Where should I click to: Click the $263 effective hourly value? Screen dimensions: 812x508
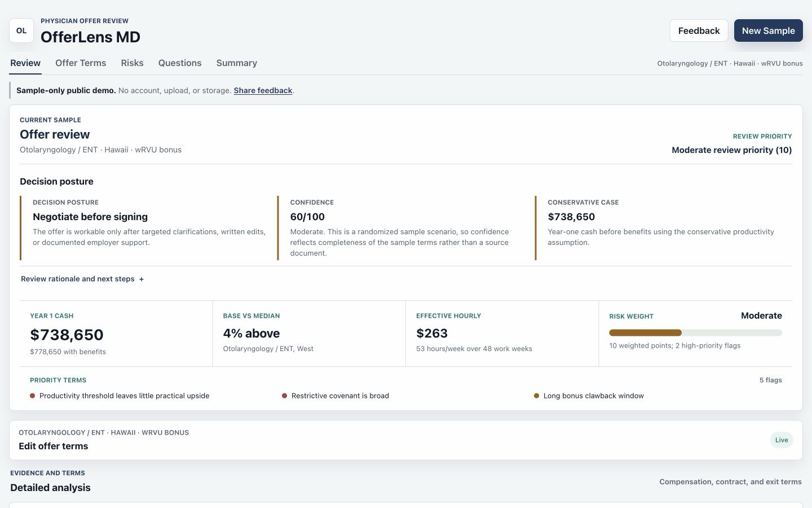432,334
